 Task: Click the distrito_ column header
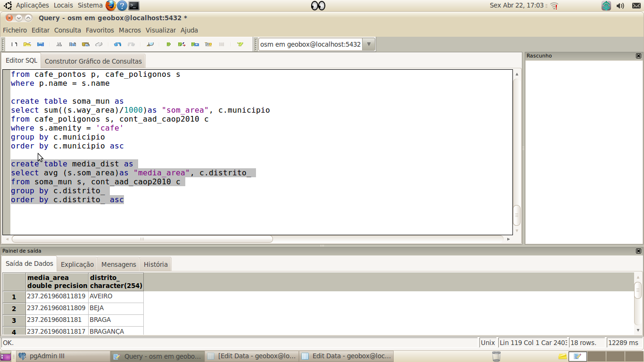[x=116, y=281]
